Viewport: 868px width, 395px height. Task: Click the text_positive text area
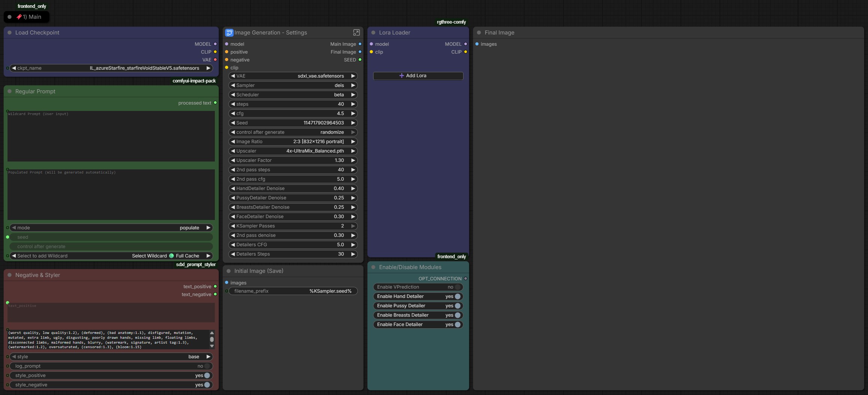click(x=111, y=313)
